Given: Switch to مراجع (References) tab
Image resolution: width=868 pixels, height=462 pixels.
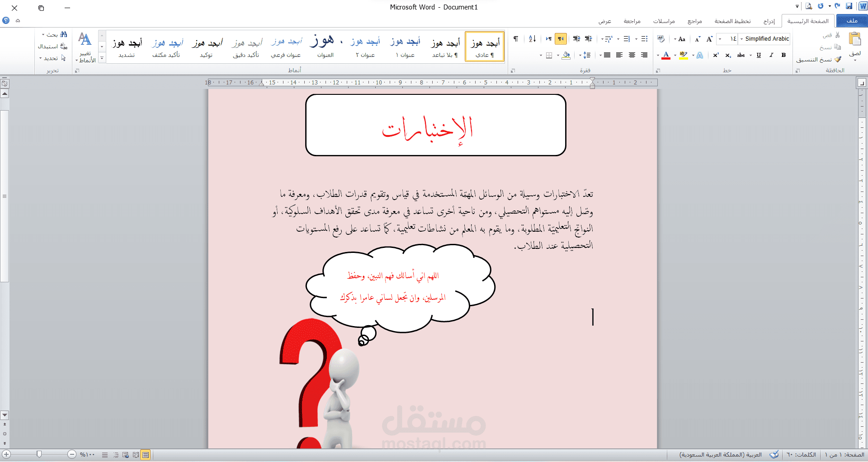Looking at the screenshot, I should point(695,21).
